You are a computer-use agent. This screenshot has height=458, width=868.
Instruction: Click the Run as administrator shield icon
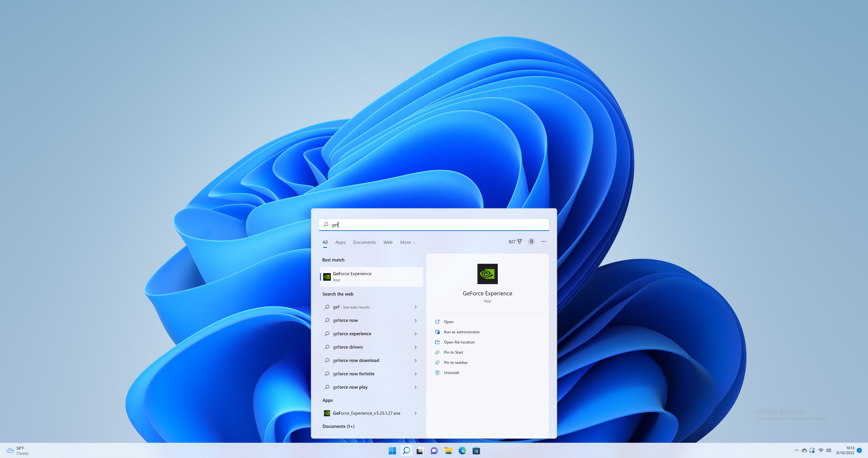[437, 332]
